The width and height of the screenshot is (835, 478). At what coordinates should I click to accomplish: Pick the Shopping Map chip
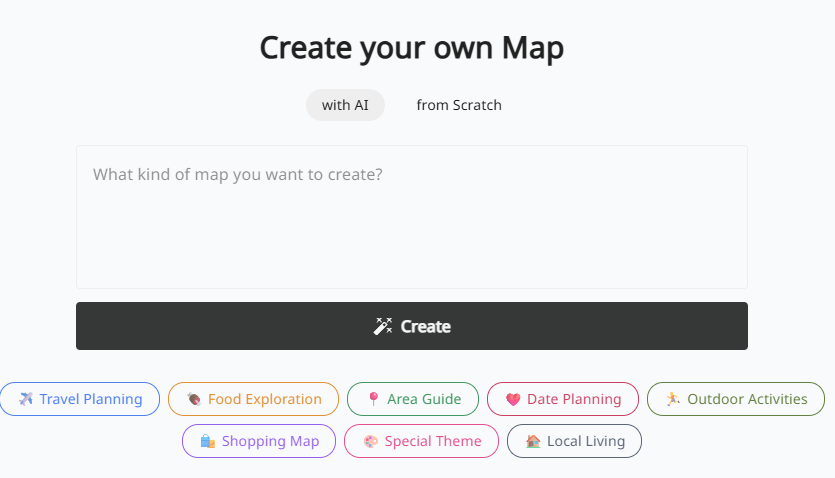click(x=258, y=441)
